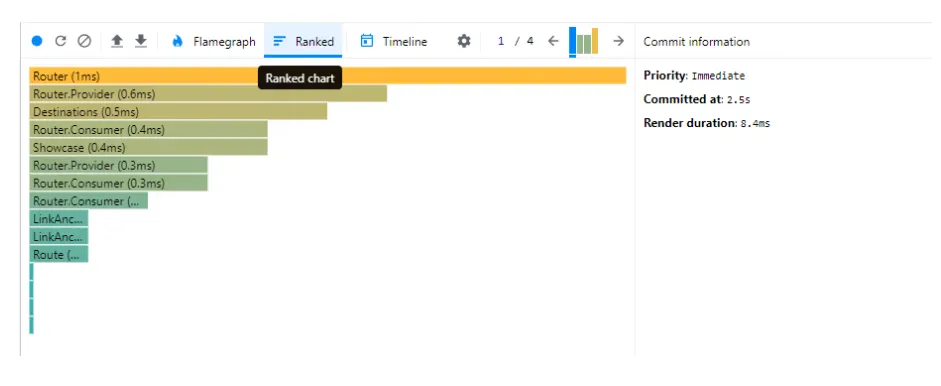The height and width of the screenshot is (386, 941).
Task: Reload and start profiling icon
Action: [x=61, y=41]
